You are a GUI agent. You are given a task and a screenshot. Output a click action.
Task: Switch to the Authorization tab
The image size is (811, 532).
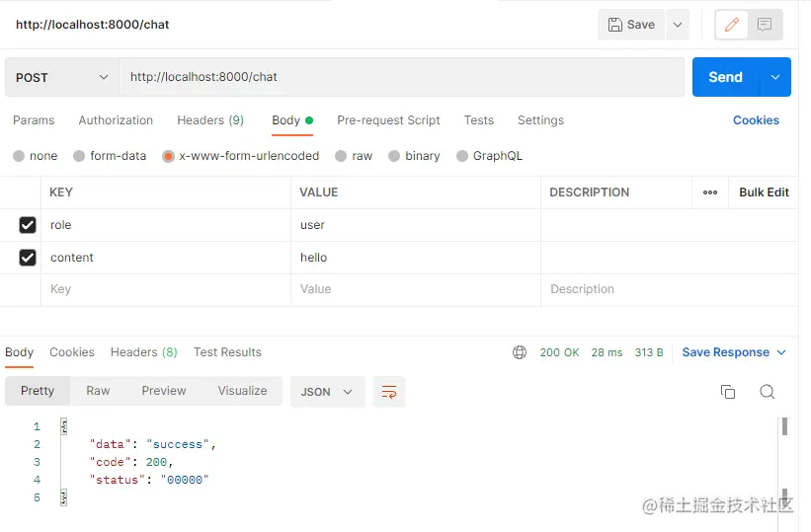click(116, 120)
